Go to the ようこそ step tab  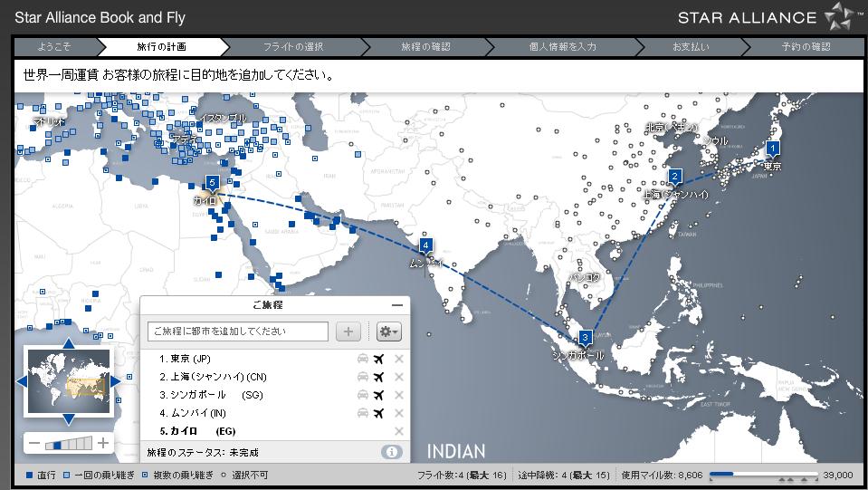click(x=54, y=47)
